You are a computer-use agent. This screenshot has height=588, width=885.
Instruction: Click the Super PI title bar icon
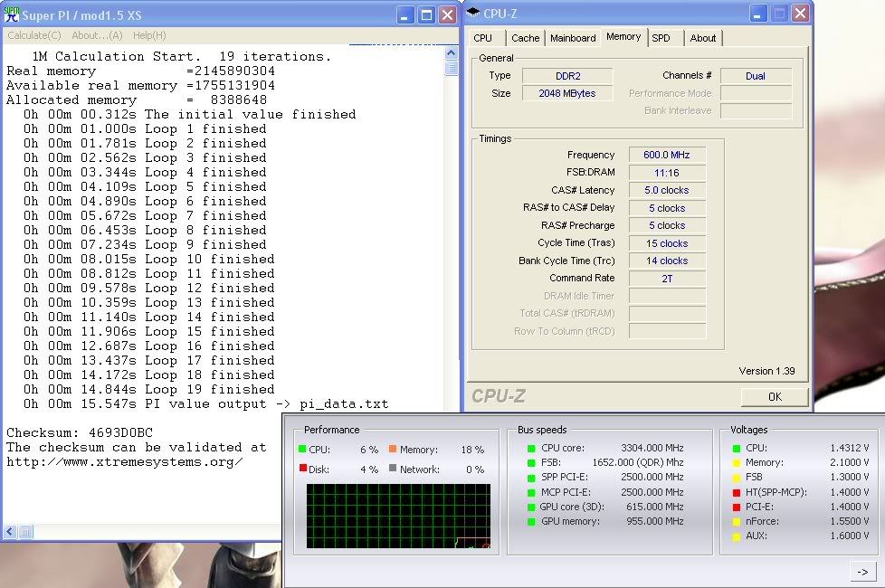click(11, 14)
